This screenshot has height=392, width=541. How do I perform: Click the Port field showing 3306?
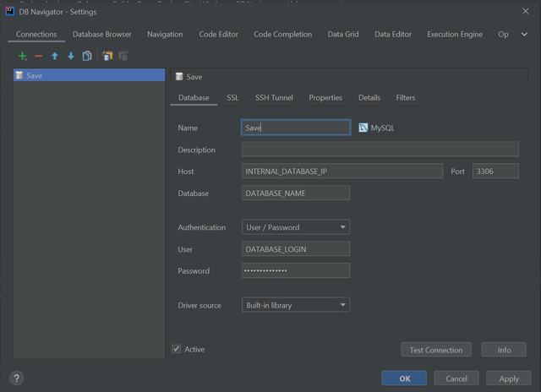click(495, 171)
